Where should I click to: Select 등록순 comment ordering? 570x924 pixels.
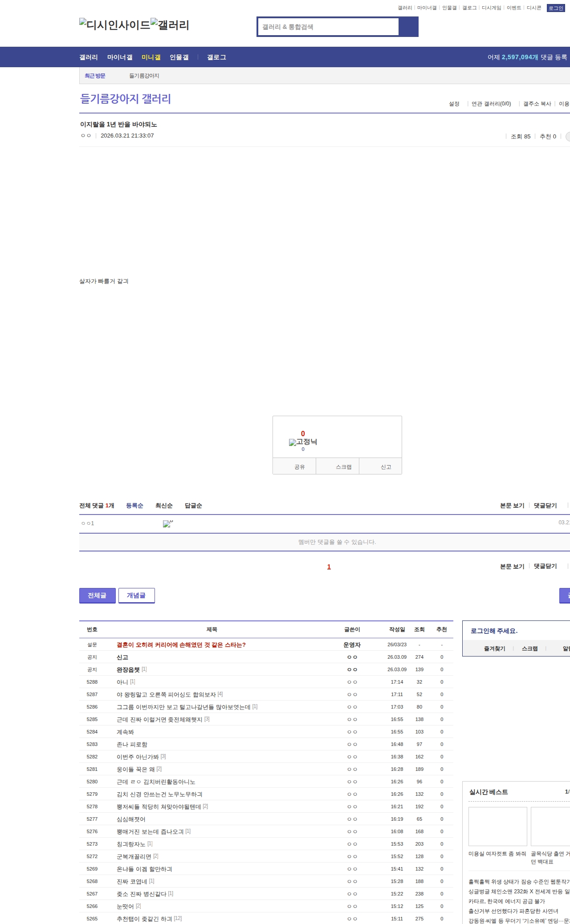coord(134,506)
